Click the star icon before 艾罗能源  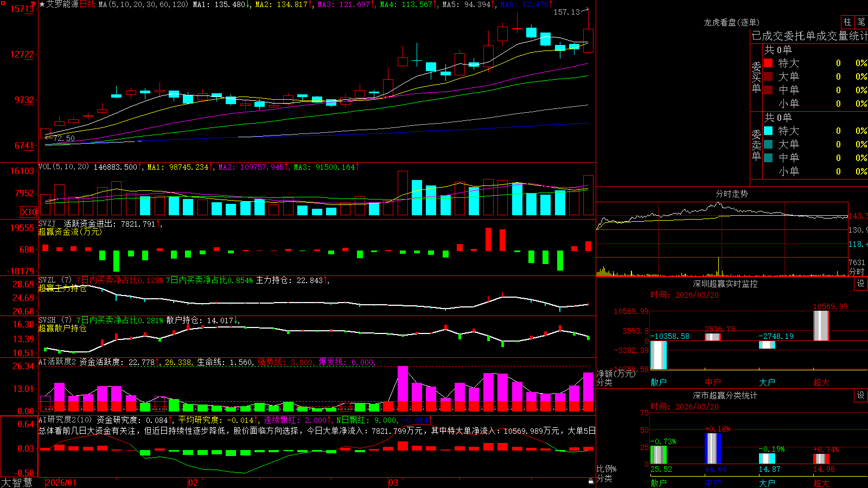click(42, 4)
